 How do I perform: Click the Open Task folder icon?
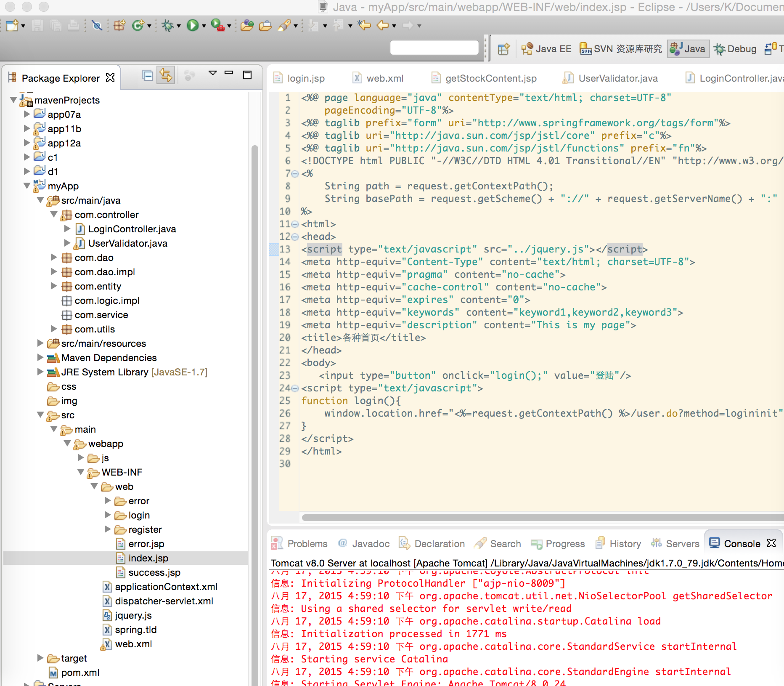(x=265, y=26)
